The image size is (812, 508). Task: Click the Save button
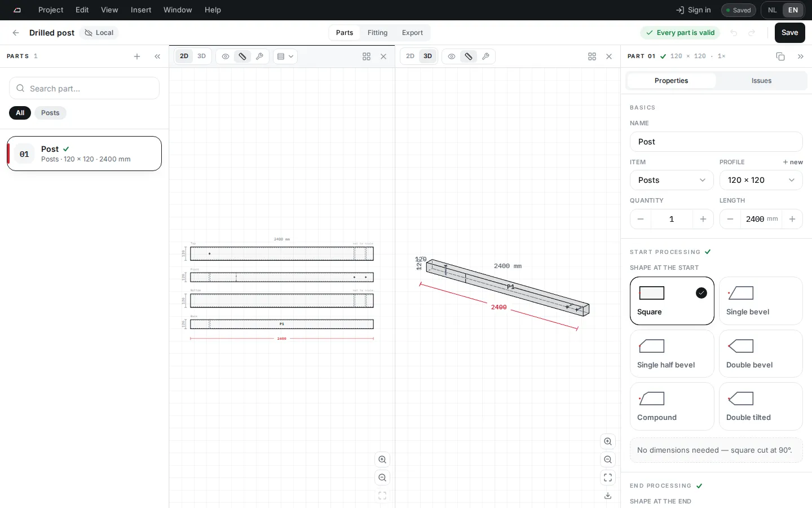click(x=789, y=33)
